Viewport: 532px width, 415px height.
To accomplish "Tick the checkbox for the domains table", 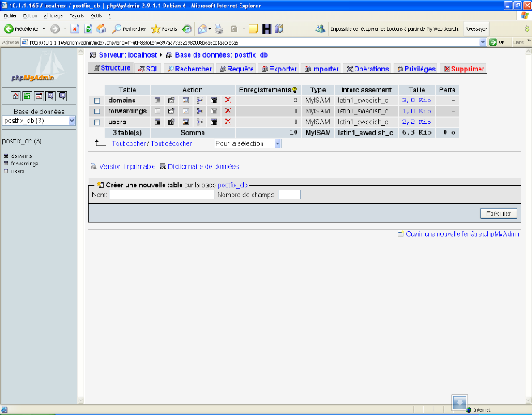I will pyautogui.click(x=96, y=101).
